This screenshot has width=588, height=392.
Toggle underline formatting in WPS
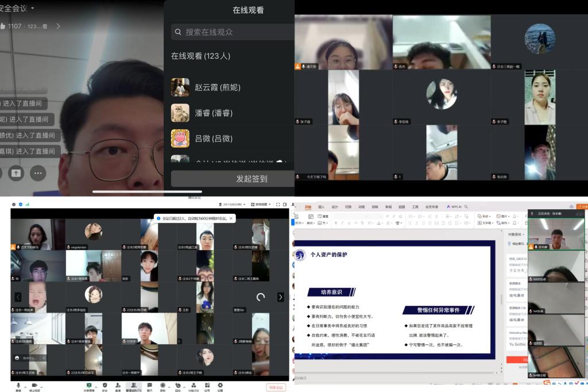pos(349,223)
